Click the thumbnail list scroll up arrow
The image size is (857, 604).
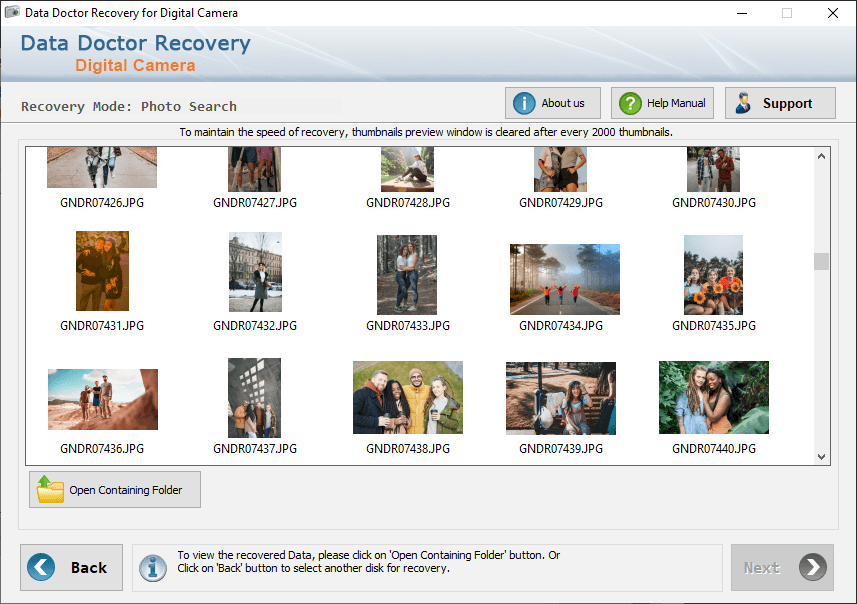[821, 156]
